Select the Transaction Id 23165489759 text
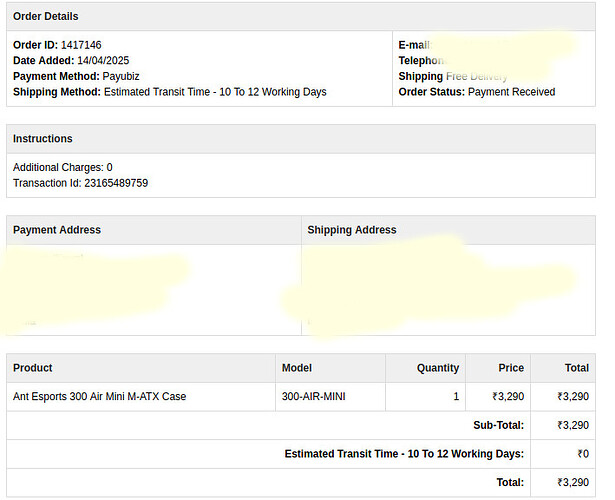The height and width of the screenshot is (500, 615). [x=80, y=183]
